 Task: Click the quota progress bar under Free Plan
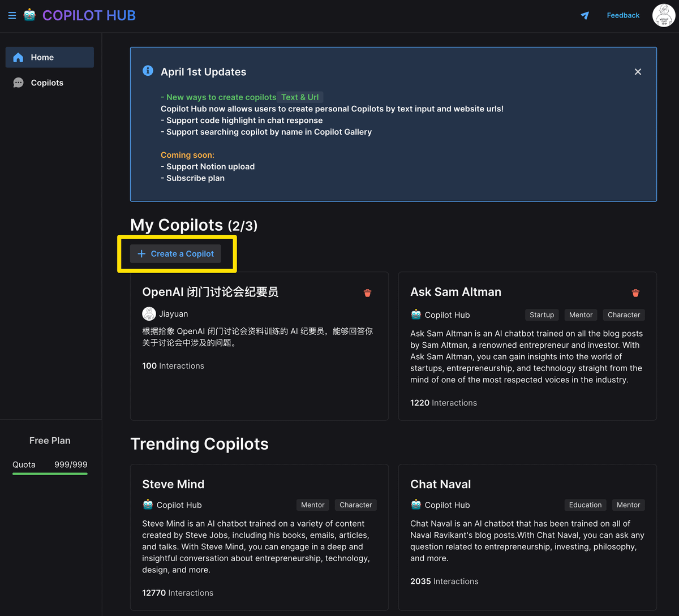pos(50,475)
